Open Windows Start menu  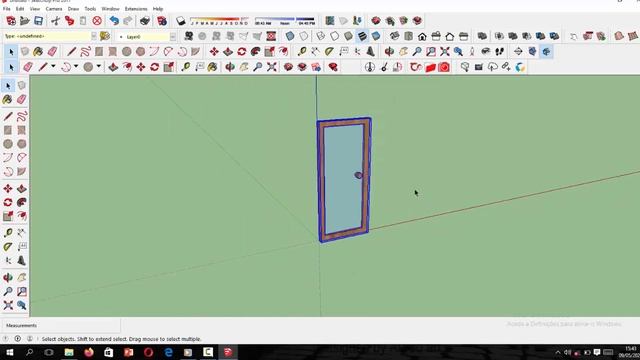9,352
